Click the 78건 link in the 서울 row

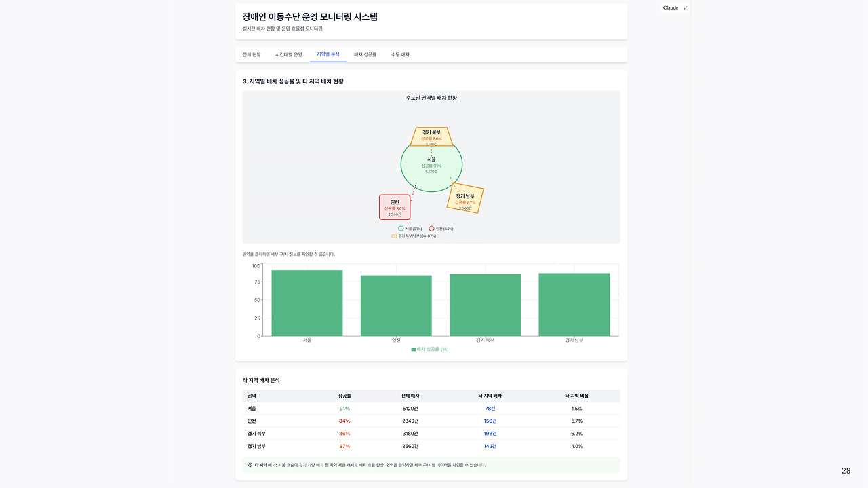pyautogui.click(x=491, y=408)
